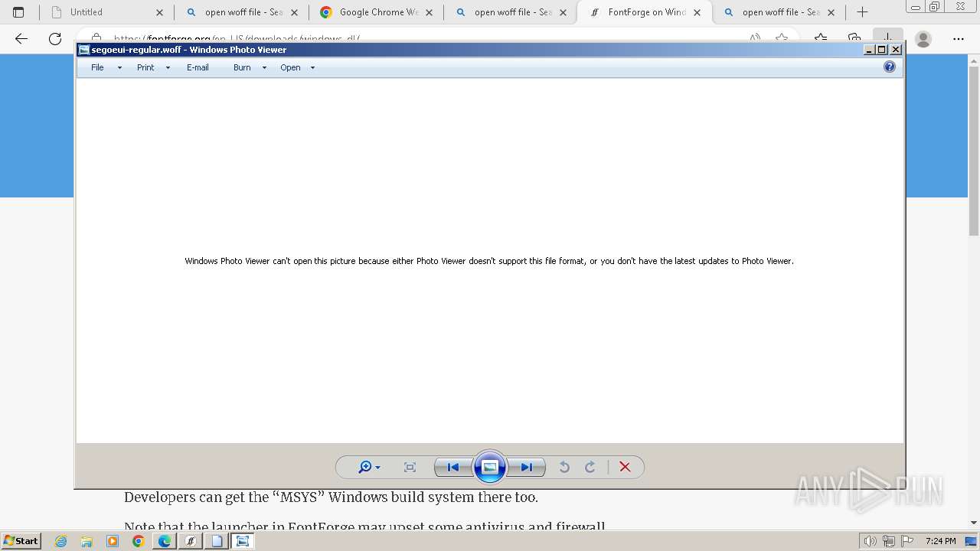Screen dimensions: 980x551
Task: Open Photo Viewer help icon
Action: (x=890, y=67)
